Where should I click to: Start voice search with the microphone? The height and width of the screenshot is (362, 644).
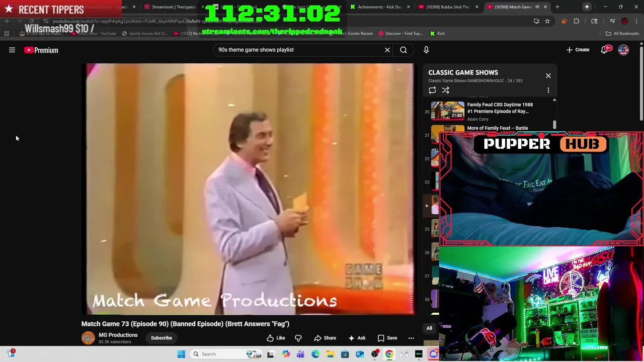point(426,50)
